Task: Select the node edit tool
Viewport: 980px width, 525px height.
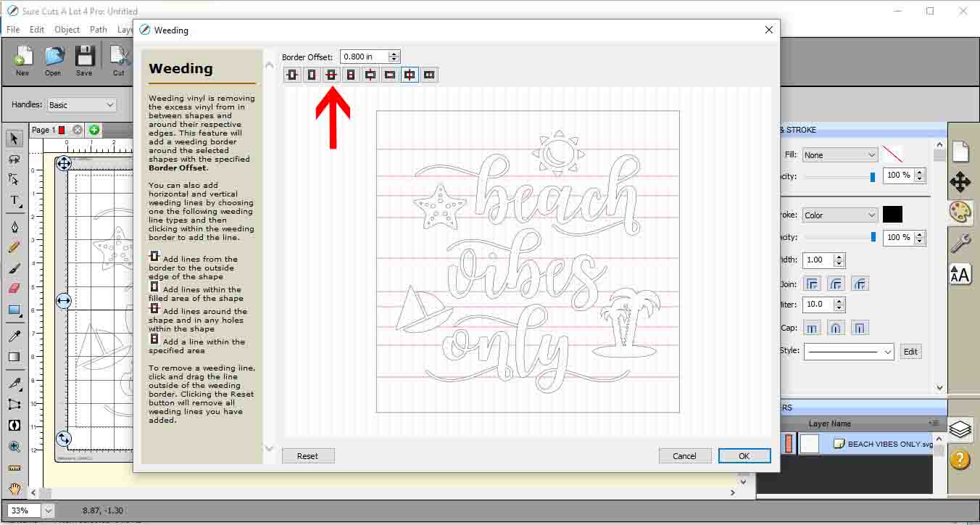Action: pos(14,179)
